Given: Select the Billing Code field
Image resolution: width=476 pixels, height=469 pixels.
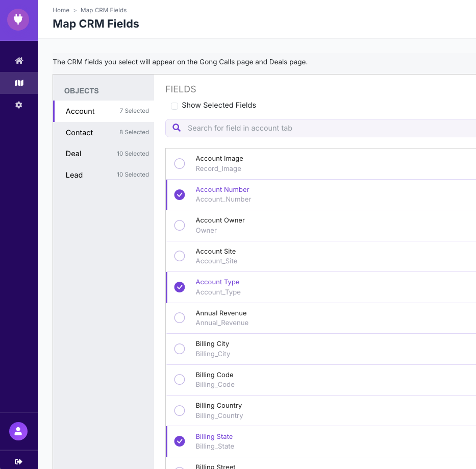Looking at the screenshot, I should tap(180, 379).
